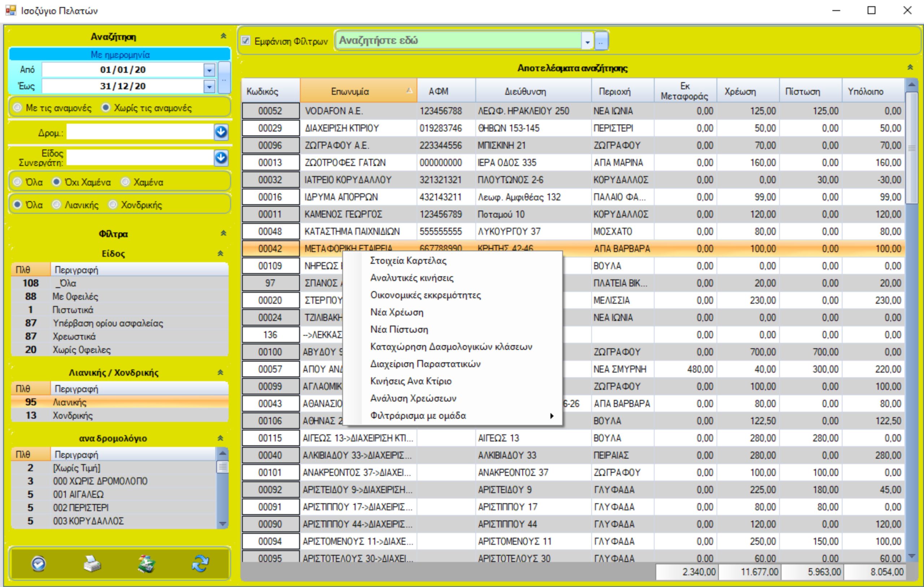Open Φιλτράρισμα με ομάδα submenu

click(x=418, y=416)
